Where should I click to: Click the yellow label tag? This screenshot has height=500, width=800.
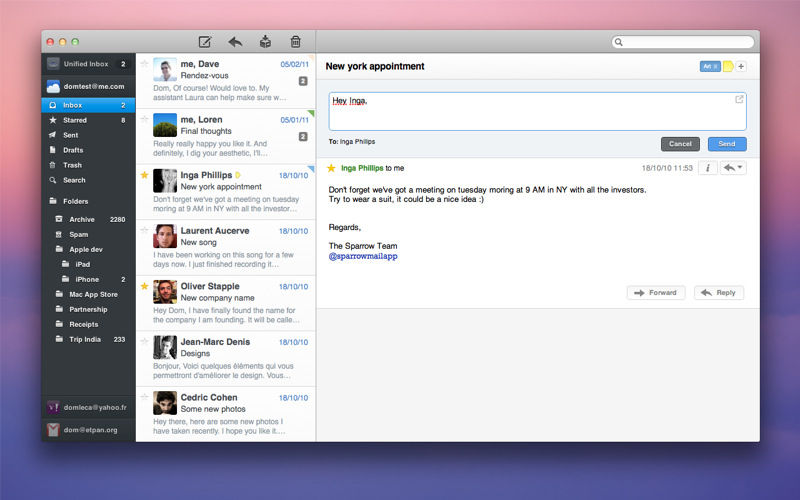click(x=728, y=66)
